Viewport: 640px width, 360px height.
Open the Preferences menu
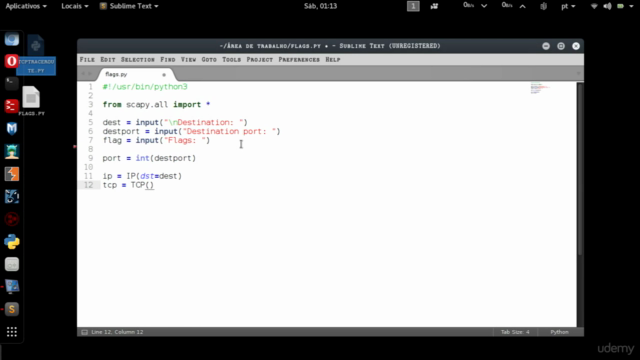click(299, 60)
